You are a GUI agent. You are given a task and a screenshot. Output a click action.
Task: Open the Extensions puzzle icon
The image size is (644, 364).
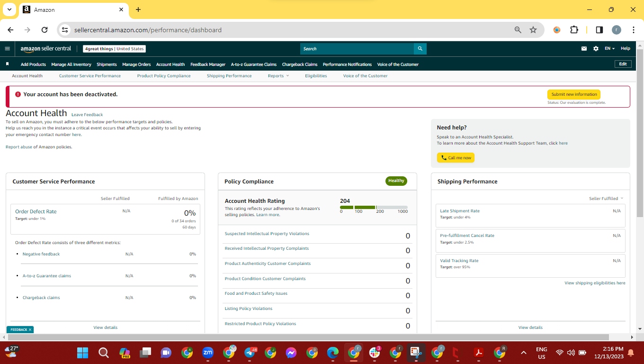click(x=574, y=30)
